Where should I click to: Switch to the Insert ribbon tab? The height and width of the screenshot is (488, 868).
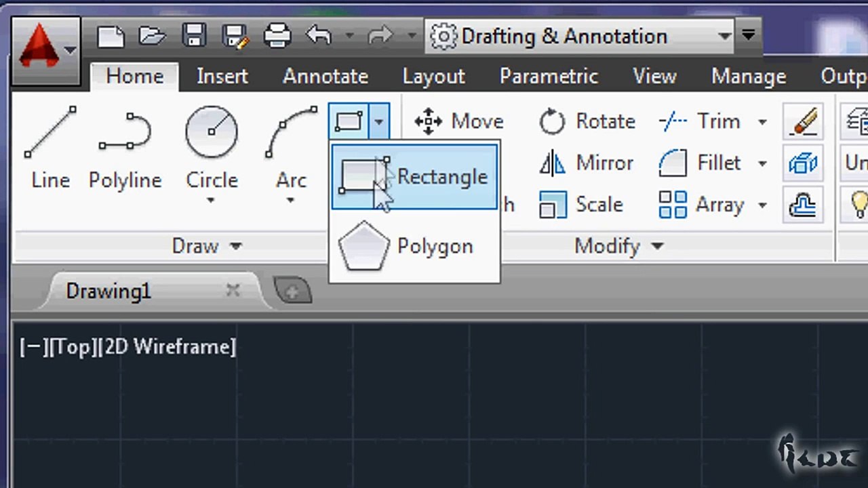[x=222, y=76]
